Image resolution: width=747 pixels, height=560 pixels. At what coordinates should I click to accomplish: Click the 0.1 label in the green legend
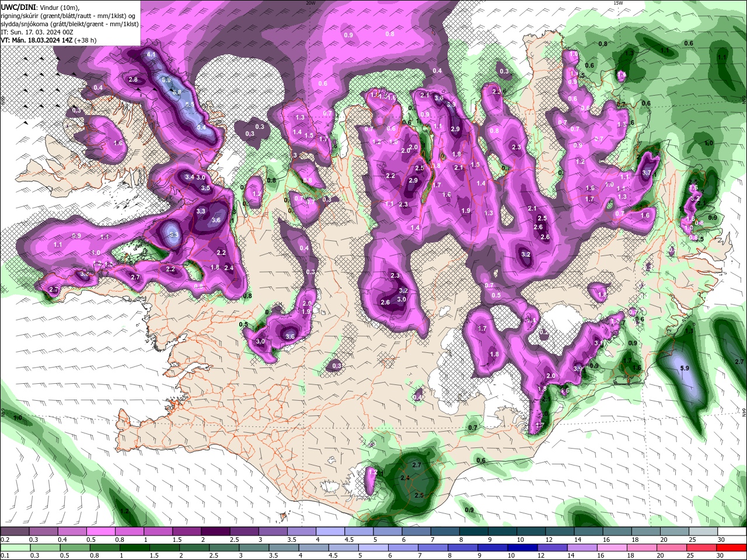[5, 555]
